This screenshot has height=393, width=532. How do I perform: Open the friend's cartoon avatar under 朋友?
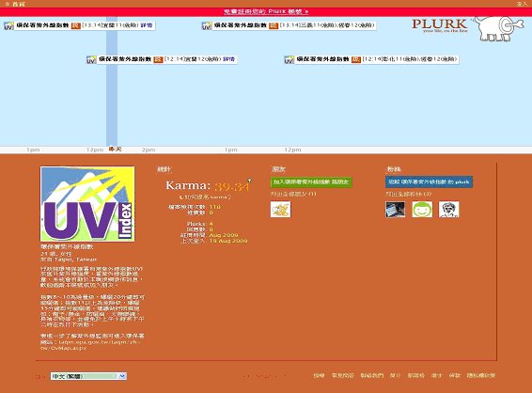tap(281, 210)
